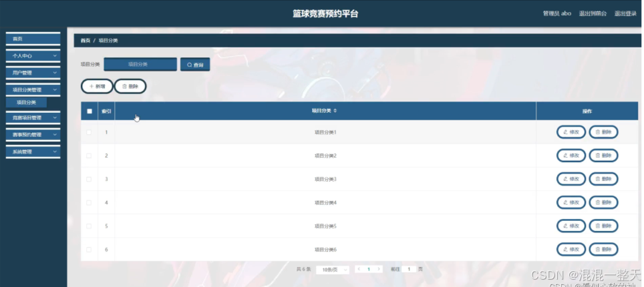This screenshot has width=644, height=287.
Task: Click the 删除 batch delete button above the table
Action: point(130,86)
